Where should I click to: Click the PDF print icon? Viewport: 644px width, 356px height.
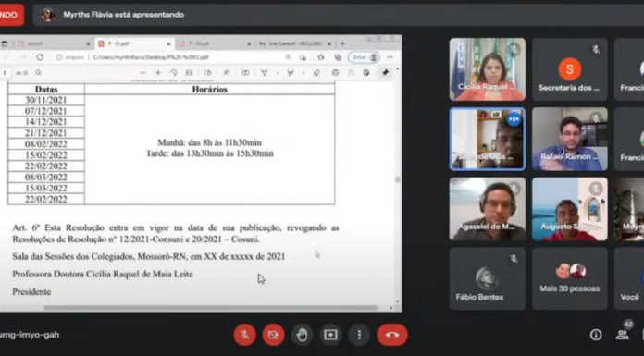coord(335,73)
